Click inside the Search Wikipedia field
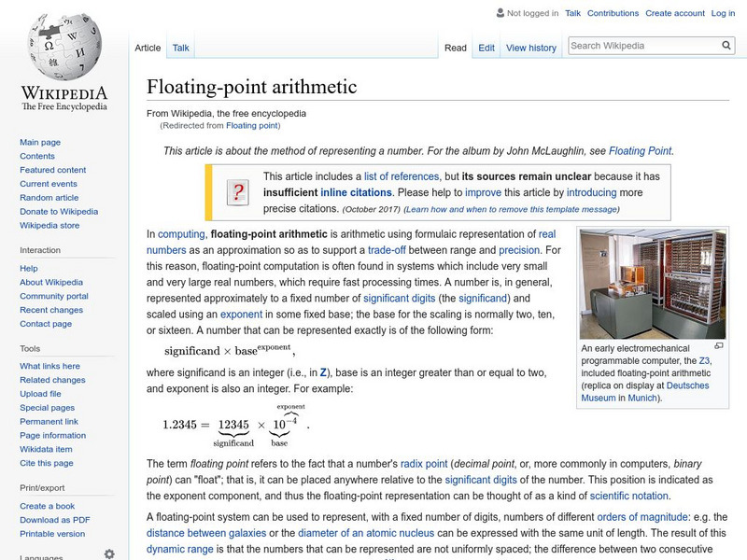 pyautogui.click(x=644, y=46)
